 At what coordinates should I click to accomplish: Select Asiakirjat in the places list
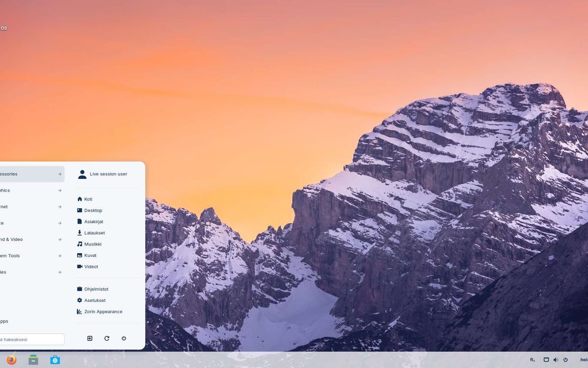94,221
